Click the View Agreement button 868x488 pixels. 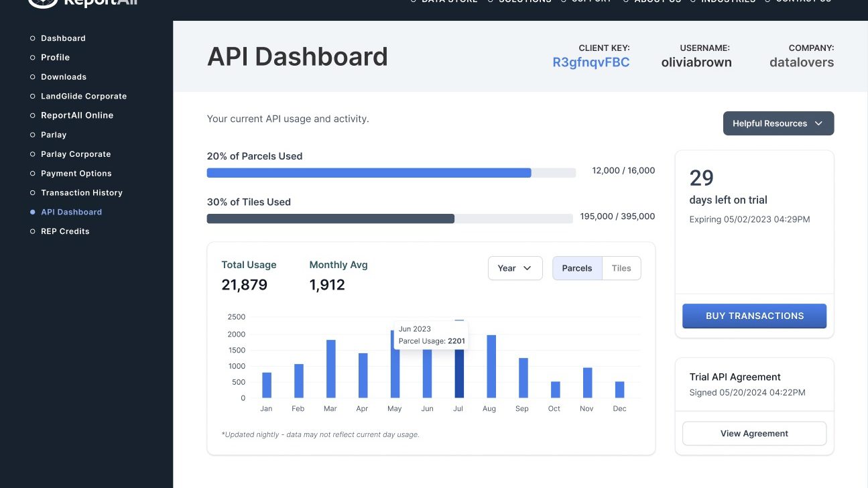pyautogui.click(x=754, y=434)
